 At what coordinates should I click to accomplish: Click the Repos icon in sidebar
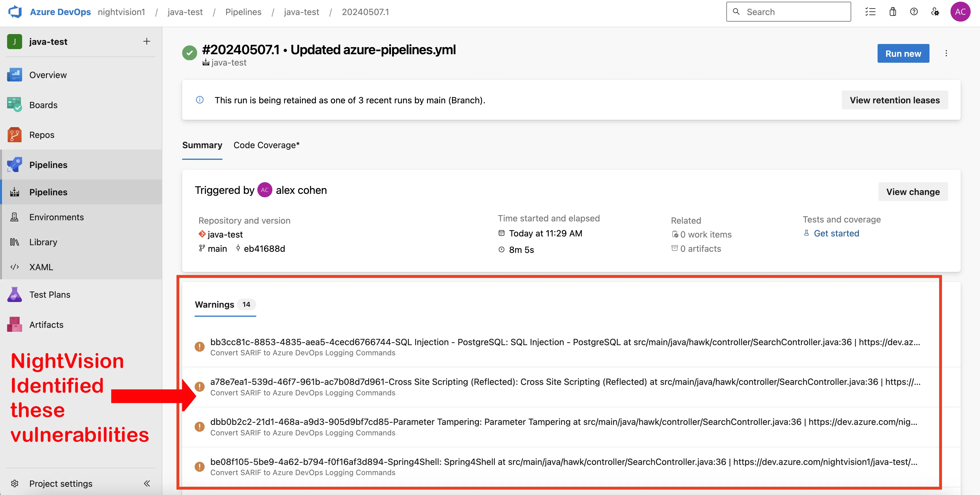14,135
